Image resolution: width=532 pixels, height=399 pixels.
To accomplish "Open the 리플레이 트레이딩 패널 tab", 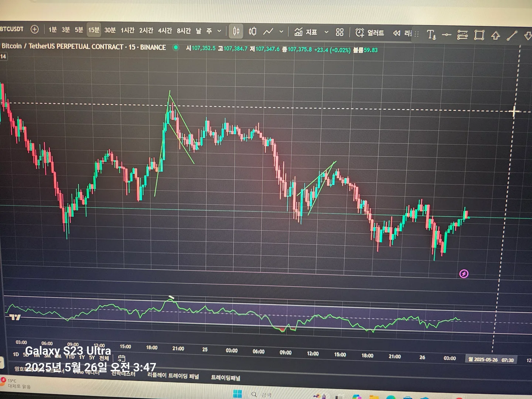I will (x=173, y=376).
